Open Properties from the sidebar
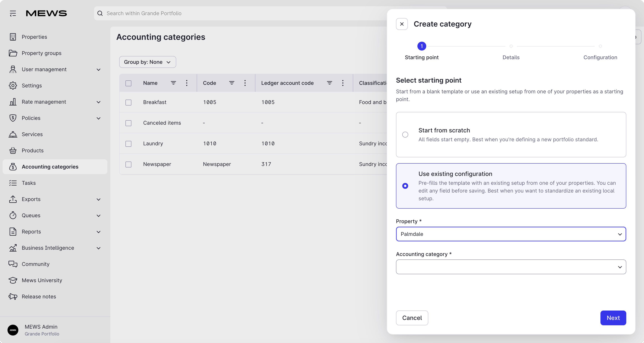Viewport: 644px width, 343px height. [x=55, y=37]
